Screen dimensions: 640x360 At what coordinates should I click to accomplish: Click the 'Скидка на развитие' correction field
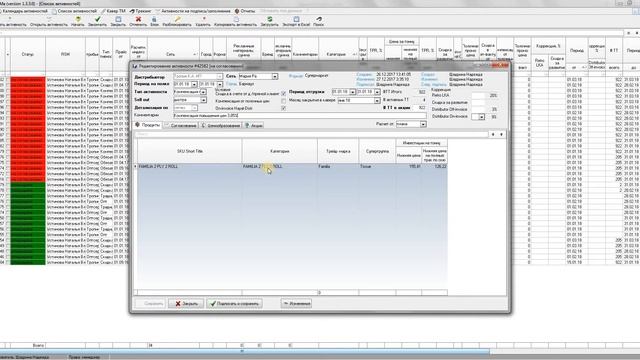pyautogui.click(x=478, y=102)
